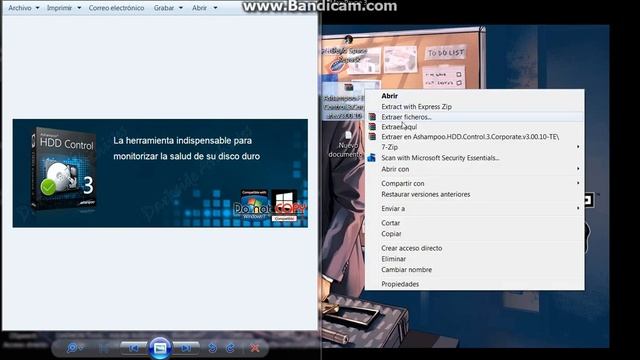Click the WinRAR icon beside Extraer en Ashampoo

(372, 136)
